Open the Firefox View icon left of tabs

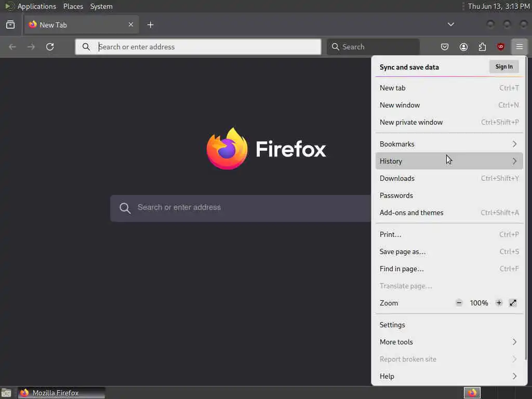point(10,25)
